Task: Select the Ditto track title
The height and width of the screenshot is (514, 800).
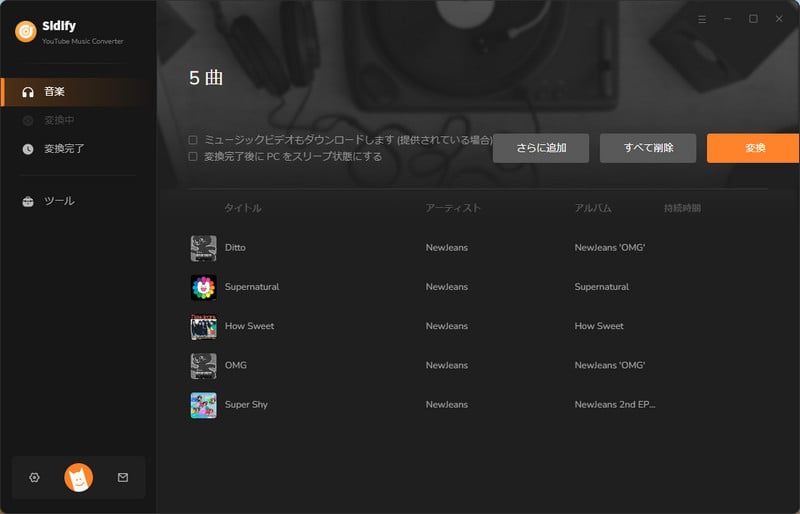Action: click(x=235, y=248)
